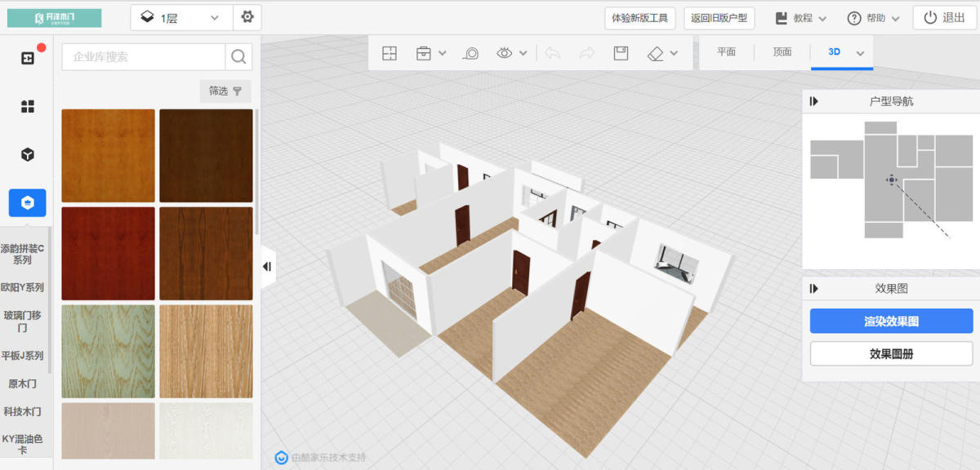This screenshot has height=470, width=980.
Task: Open the 帮助 help menu
Action: pos(873,18)
